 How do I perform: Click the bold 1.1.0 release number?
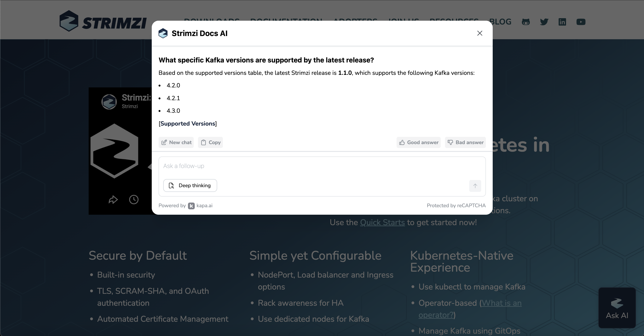point(345,73)
